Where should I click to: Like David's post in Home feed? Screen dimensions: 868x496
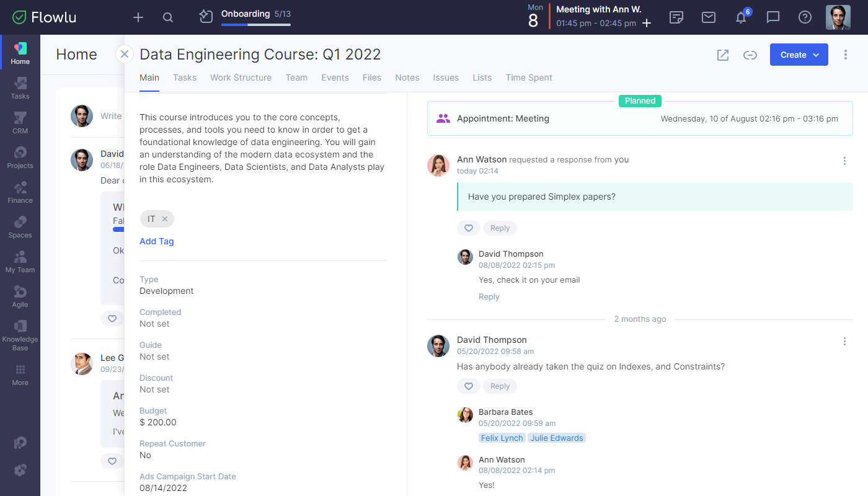pos(112,319)
